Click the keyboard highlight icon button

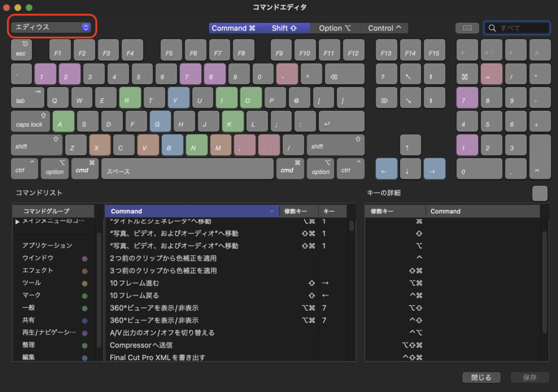[x=467, y=28]
